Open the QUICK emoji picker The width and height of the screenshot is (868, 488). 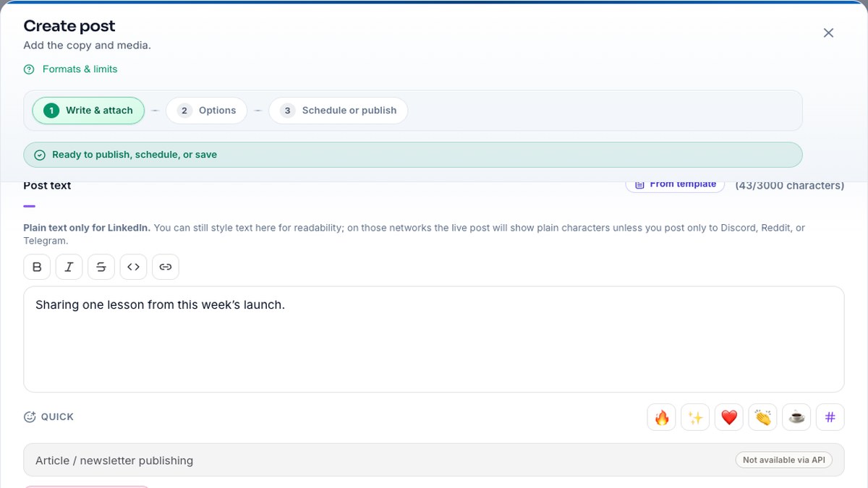(49, 416)
